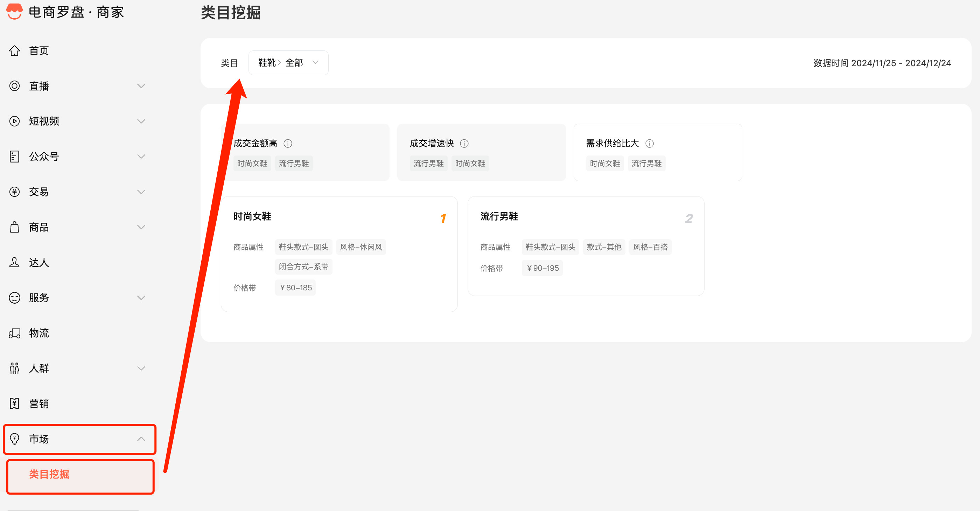Click the 物流 truck icon
The height and width of the screenshot is (511, 980).
(14, 333)
